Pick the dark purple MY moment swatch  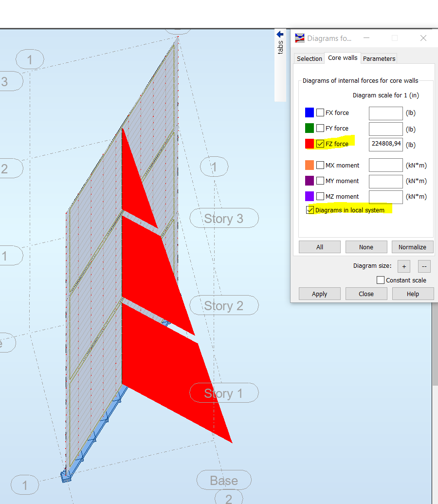coord(309,181)
